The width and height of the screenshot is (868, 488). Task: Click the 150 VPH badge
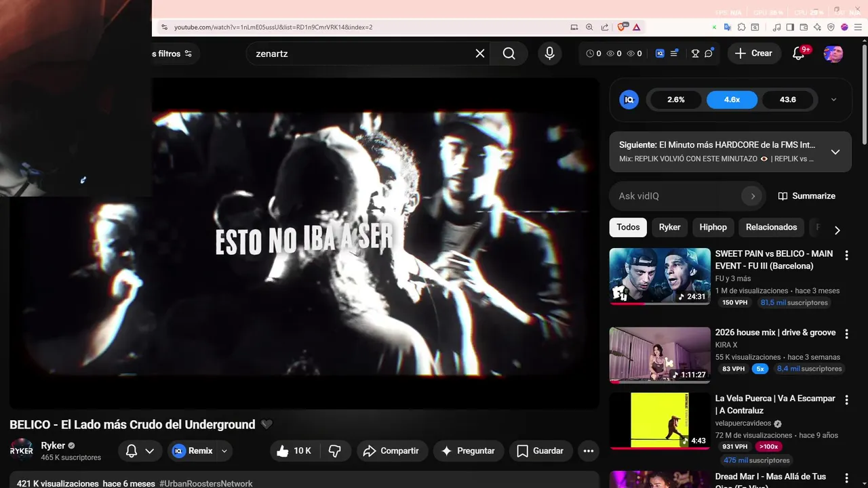coord(734,303)
